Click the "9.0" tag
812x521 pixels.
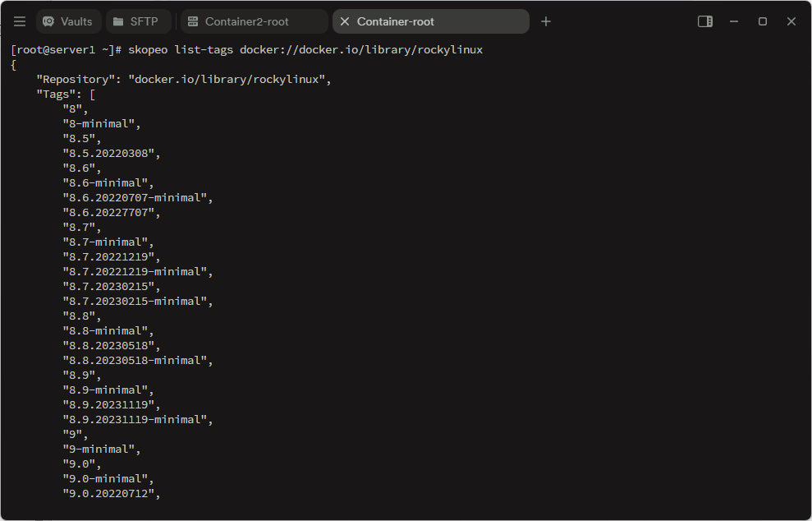pos(82,463)
